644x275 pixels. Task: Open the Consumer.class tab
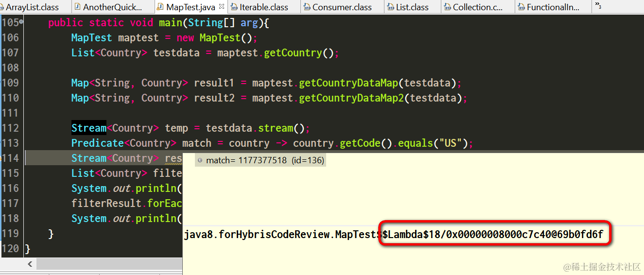pyautogui.click(x=342, y=7)
